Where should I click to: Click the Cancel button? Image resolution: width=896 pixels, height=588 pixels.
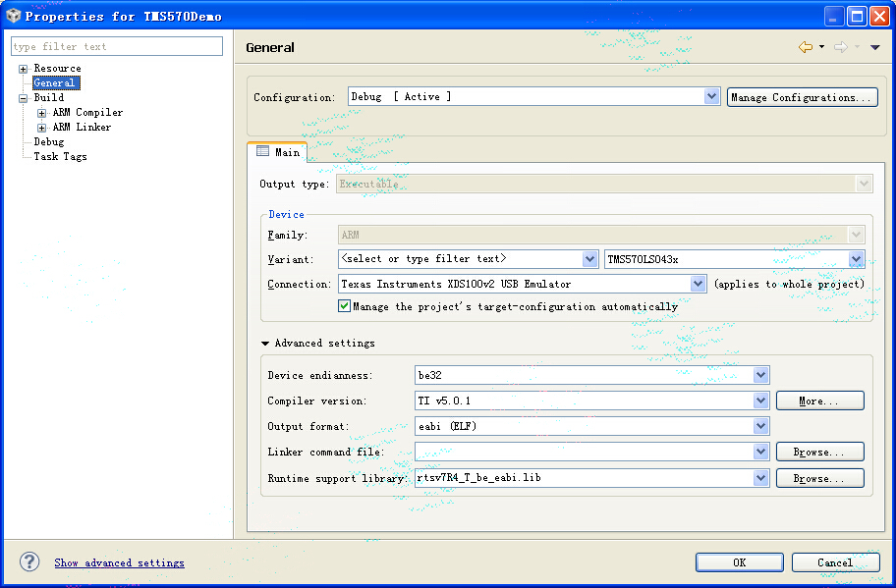coord(835,562)
